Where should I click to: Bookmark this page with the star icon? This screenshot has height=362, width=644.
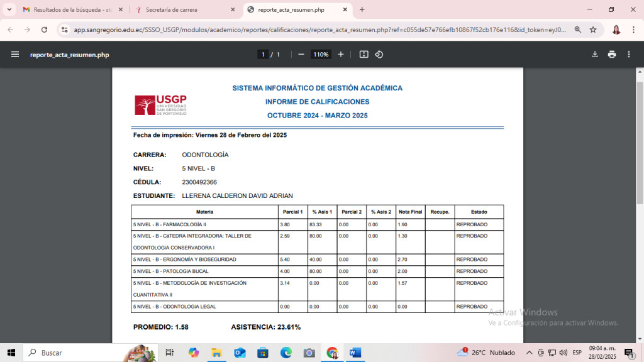point(593,30)
